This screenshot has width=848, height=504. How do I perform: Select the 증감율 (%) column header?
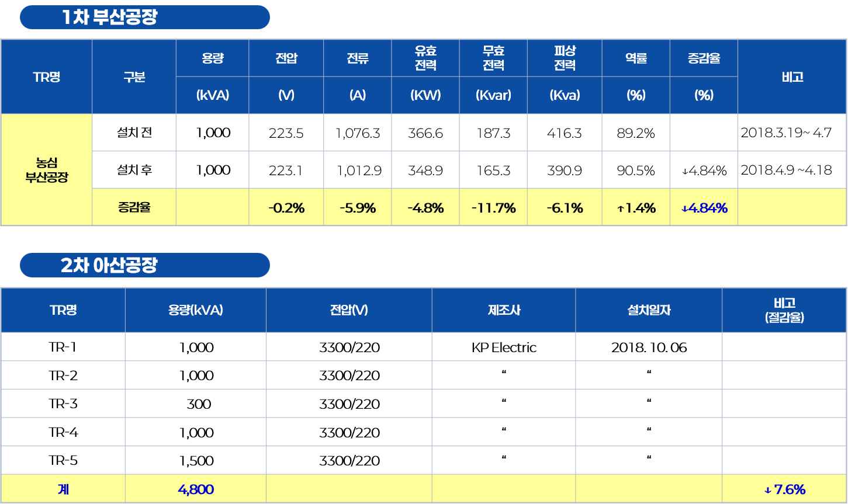[704, 77]
